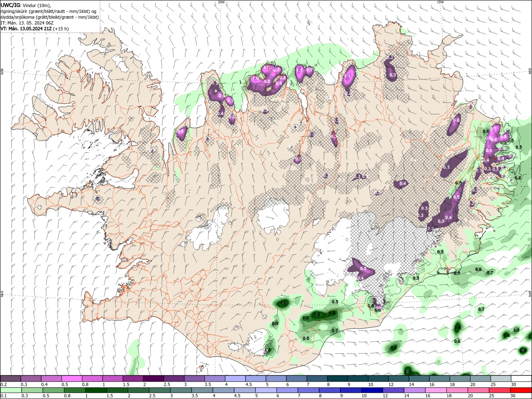The height and width of the screenshot is (399, 532).
Task: Click the '0.1' label in the rain legend
Action: [x=4, y=396]
